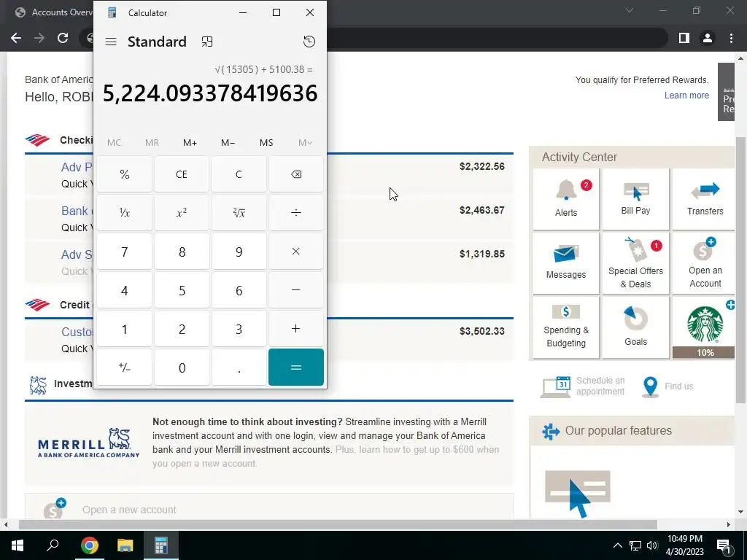Click Schedule an appointment link
The width and height of the screenshot is (747, 560).
coord(583,386)
